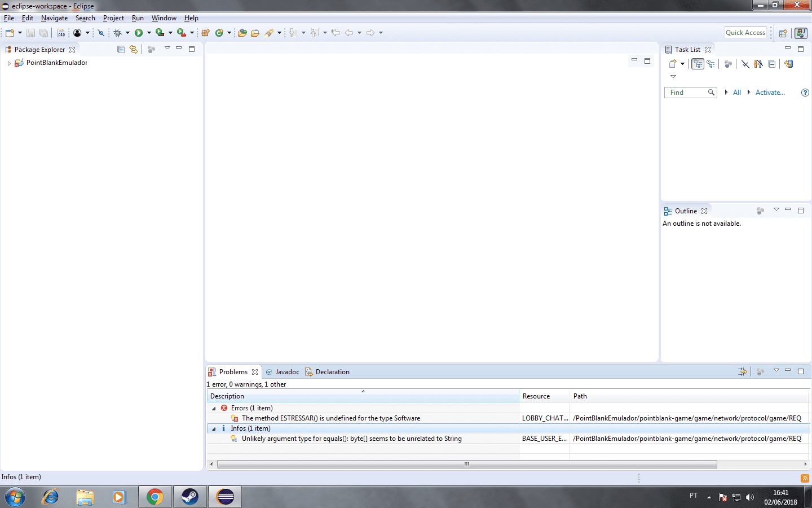The image size is (812, 508).
Task: Open Google Chrome from the taskbar
Action: pyautogui.click(x=155, y=497)
